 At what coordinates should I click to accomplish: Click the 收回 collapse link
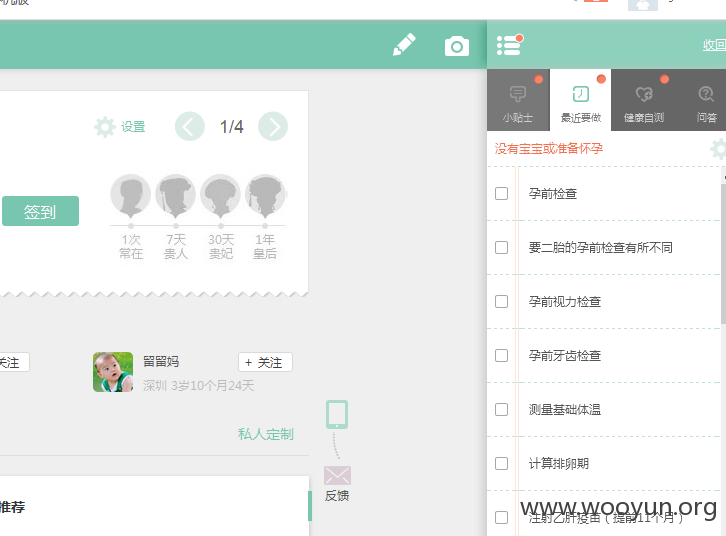tap(714, 45)
